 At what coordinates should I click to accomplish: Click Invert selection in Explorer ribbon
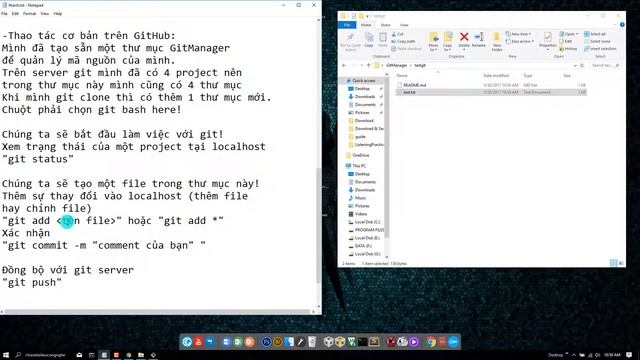(x=600, y=49)
